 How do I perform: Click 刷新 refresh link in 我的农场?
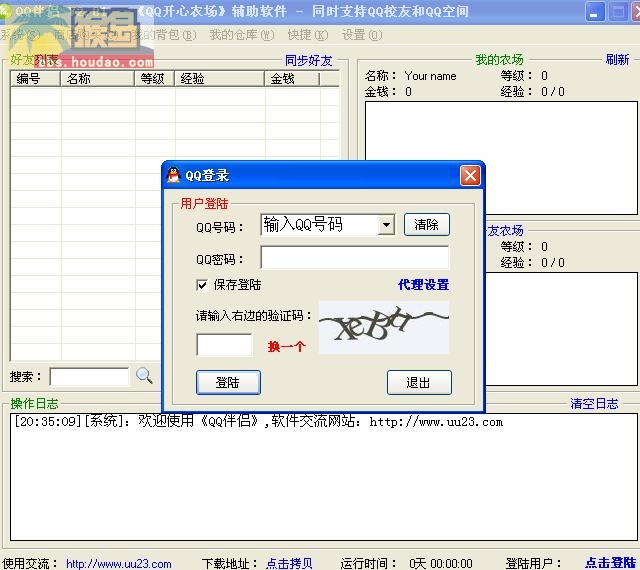pos(617,60)
